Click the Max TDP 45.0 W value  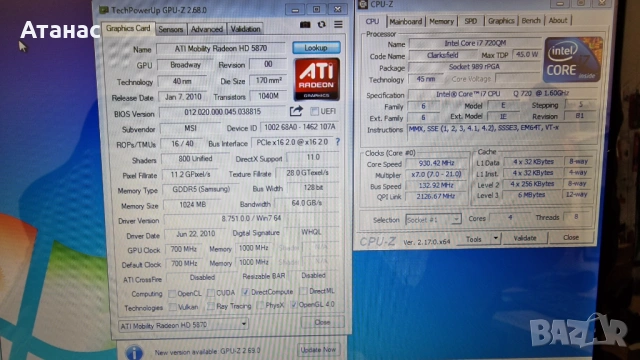pos(527,54)
